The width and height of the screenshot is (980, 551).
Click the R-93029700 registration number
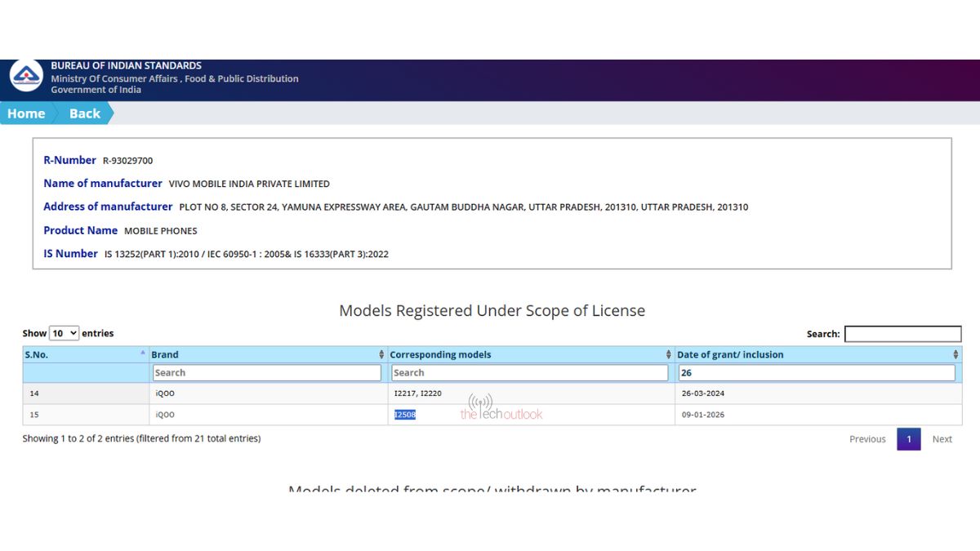(x=127, y=161)
